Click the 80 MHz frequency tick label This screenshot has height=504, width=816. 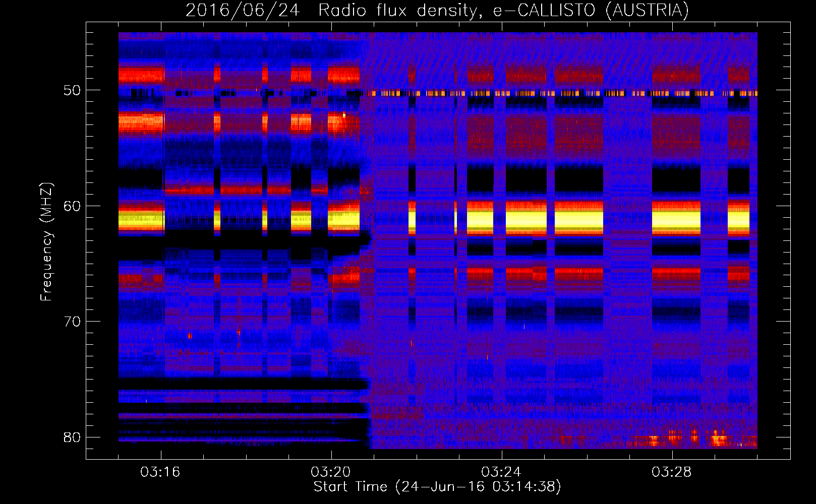[72, 437]
